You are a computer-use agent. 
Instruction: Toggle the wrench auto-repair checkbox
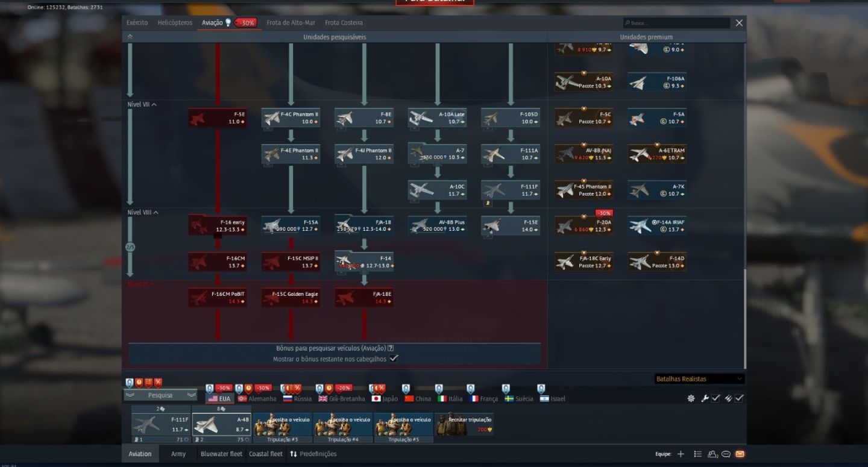pyautogui.click(x=715, y=398)
